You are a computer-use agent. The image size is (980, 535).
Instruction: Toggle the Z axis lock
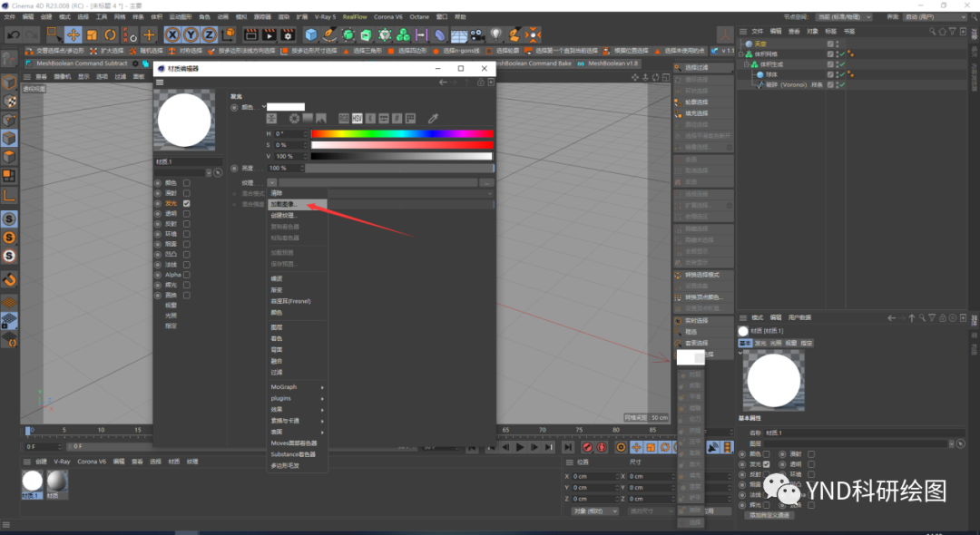coord(210,35)
